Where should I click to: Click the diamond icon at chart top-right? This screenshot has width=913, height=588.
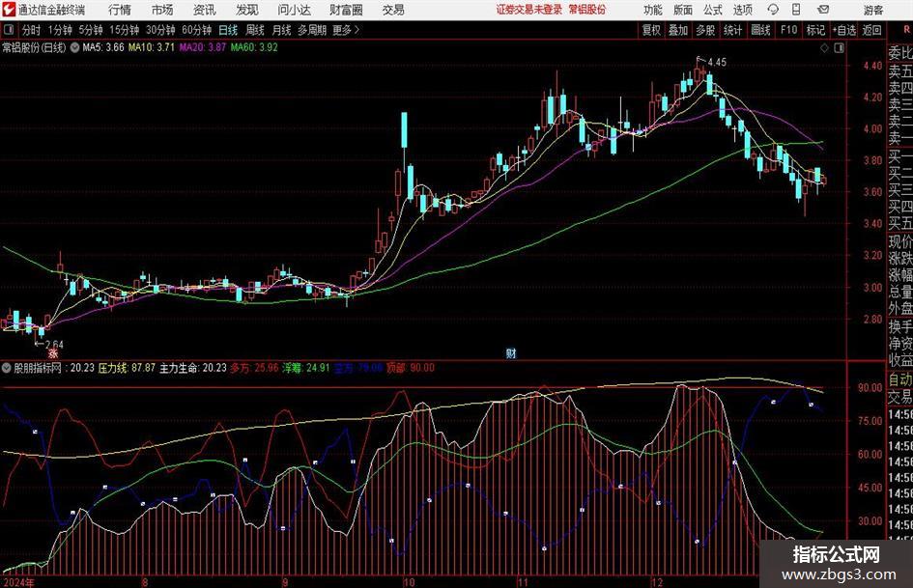[x=824, y=48]
